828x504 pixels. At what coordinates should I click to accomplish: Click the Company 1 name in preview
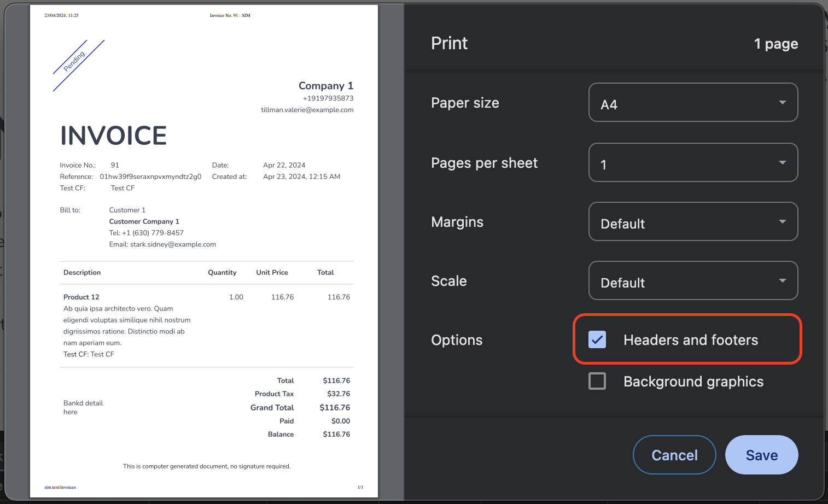[326, 86]
